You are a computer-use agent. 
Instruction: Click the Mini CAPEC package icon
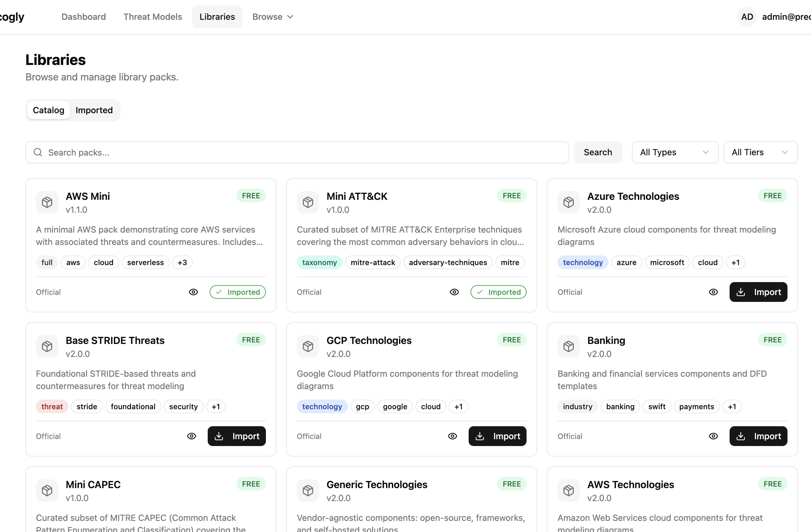click(47, 491)
